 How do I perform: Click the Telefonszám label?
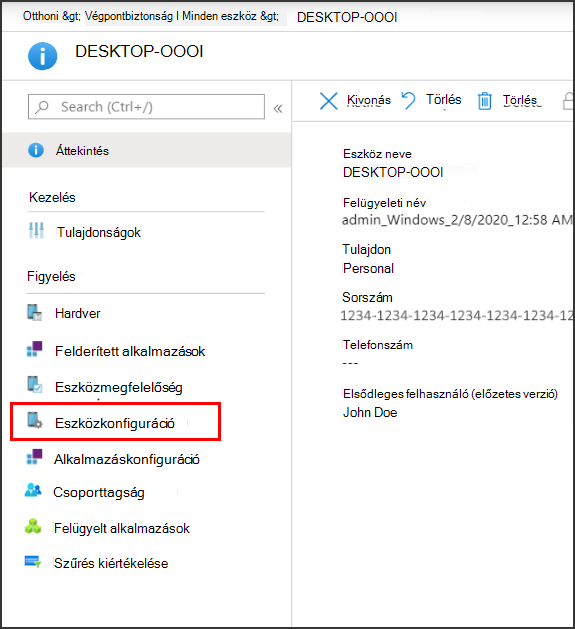[378, 345]
